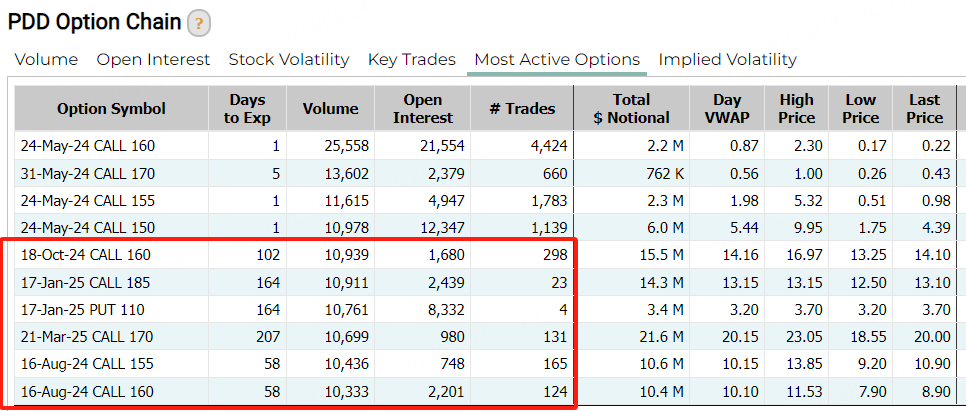The image size is (966, 411).
Task: Sort by # Trades column header
Action: (522, 109)
